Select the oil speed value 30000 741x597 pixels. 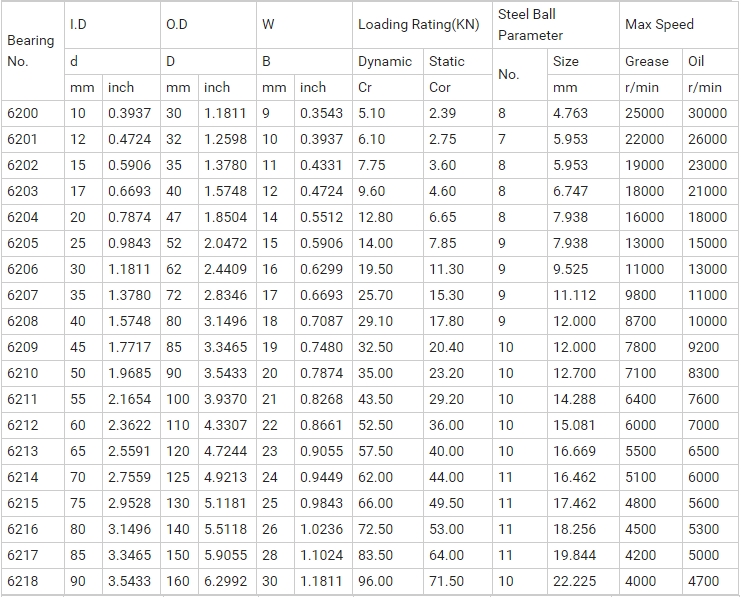pos(711,113)
